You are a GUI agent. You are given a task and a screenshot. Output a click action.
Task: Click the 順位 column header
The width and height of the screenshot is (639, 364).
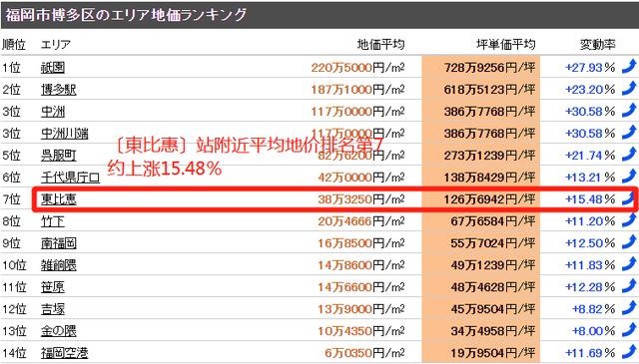pyautogui.click(x=14, y=45)
